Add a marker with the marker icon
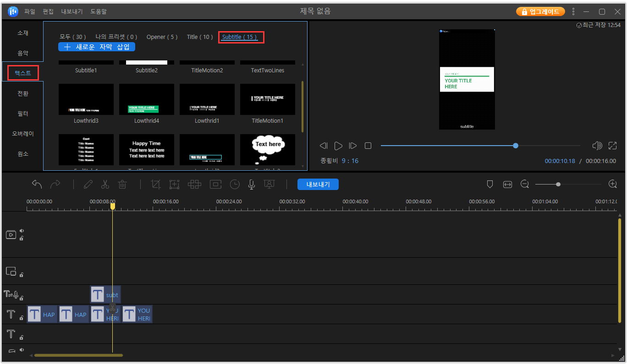This screenshot has height=364, width=627. pyautogui.click(x=489, y=184)
